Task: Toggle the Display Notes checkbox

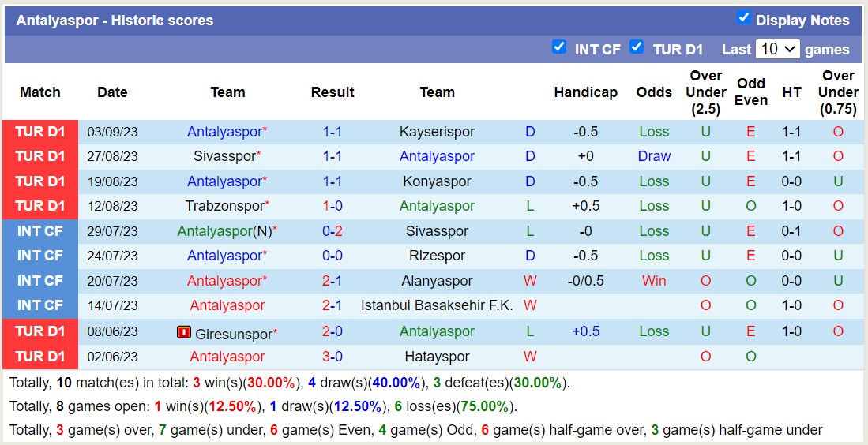Action: pos(743,17)
